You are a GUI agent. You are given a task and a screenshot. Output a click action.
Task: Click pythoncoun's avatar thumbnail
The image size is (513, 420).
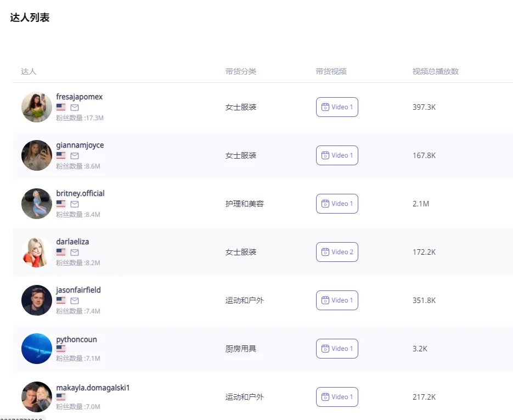(36, 348)
